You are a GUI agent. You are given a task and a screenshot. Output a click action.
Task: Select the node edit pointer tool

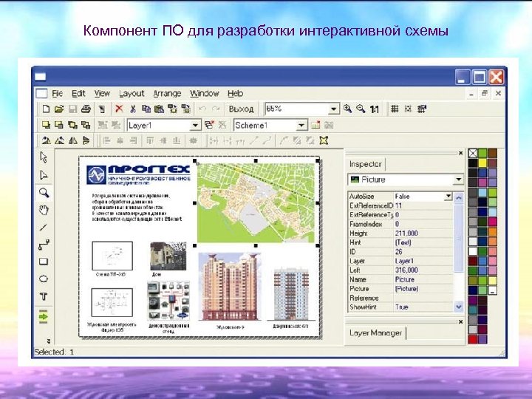(x=44, y=175)
